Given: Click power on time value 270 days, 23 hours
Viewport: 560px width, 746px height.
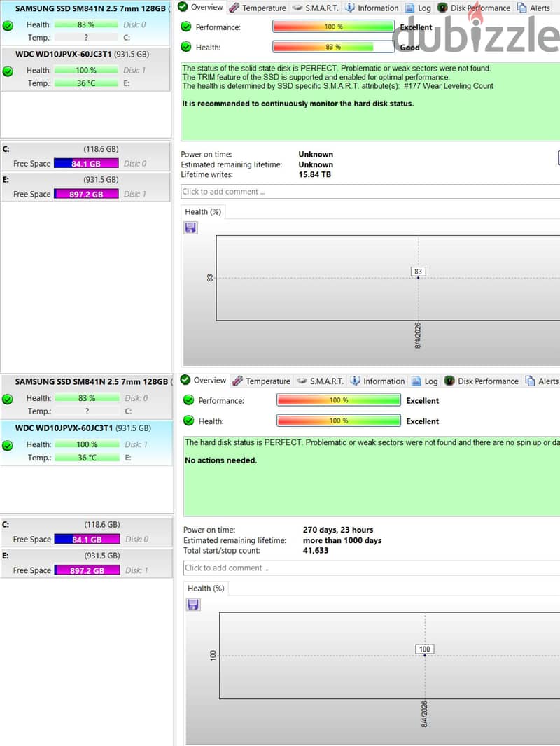Looking at the screenshot, I should tap(338, 530).
